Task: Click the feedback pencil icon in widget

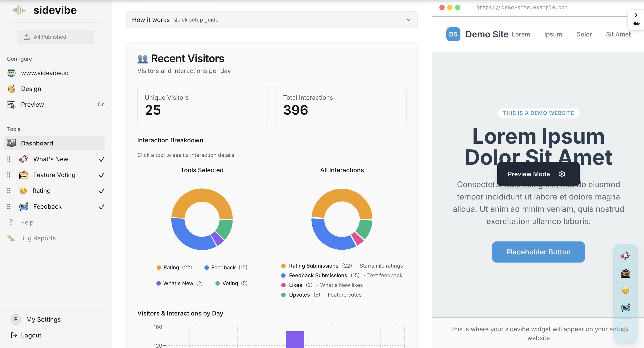Action: pos(625,307)
